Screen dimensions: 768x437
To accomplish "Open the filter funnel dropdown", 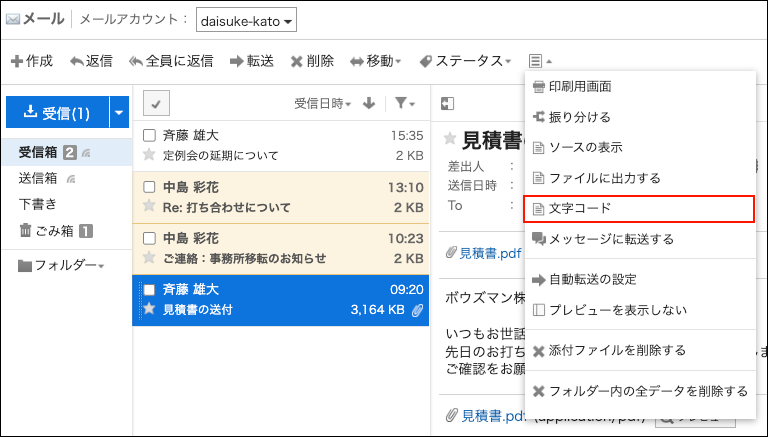I will pyautogui.click(x=405, y=103).
